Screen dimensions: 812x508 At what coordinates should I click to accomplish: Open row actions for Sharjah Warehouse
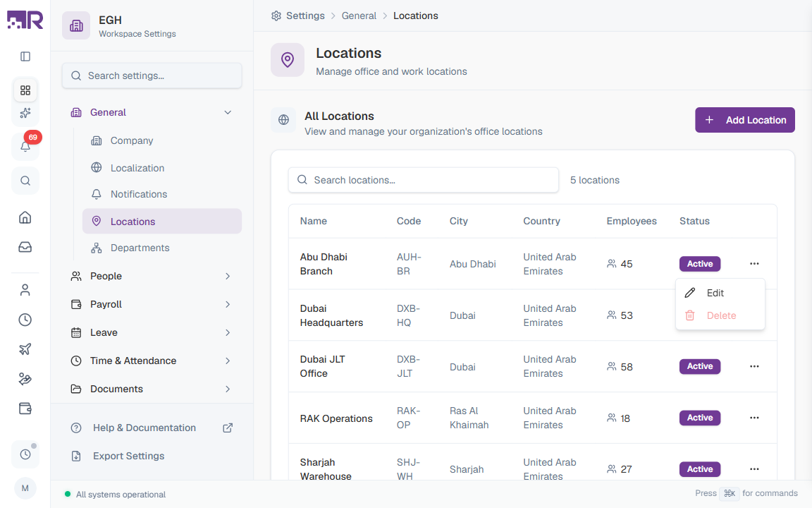(x=754, y=469)
